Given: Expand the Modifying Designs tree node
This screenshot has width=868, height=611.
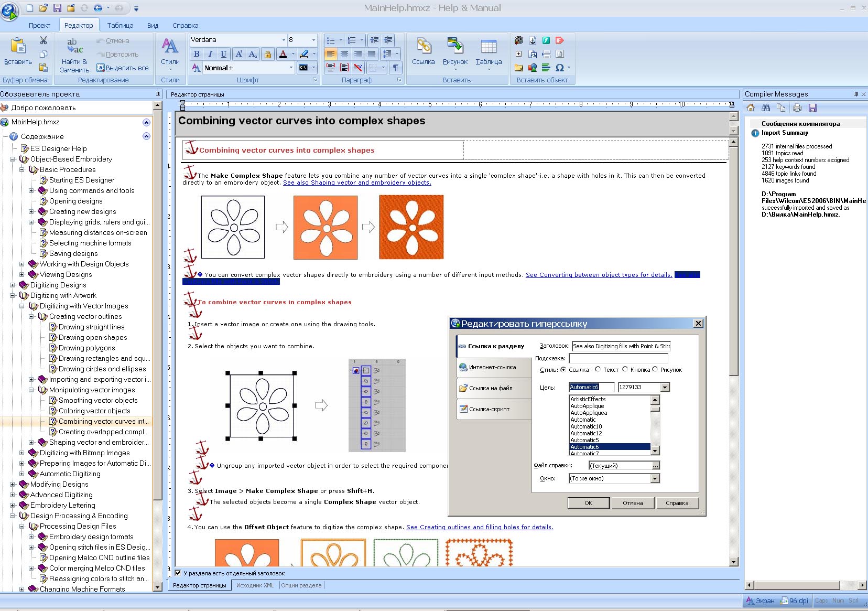Looking at the screenshot, I should point(13,485).
